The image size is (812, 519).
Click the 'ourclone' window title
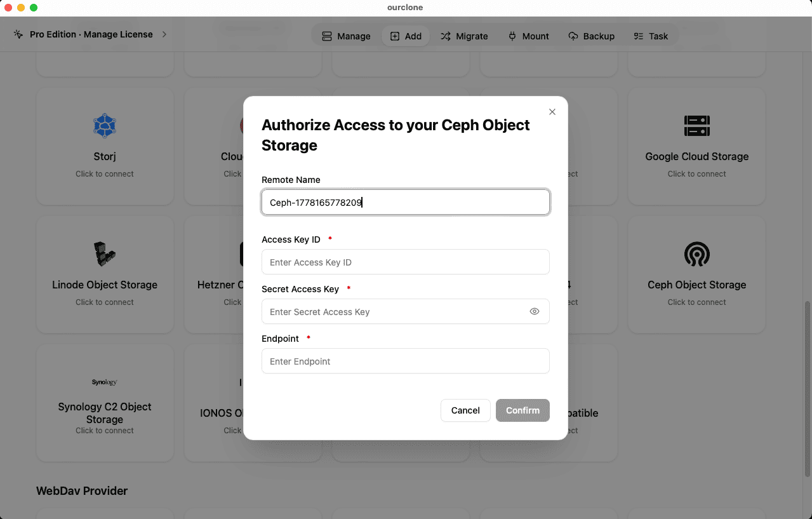point(405,8)
